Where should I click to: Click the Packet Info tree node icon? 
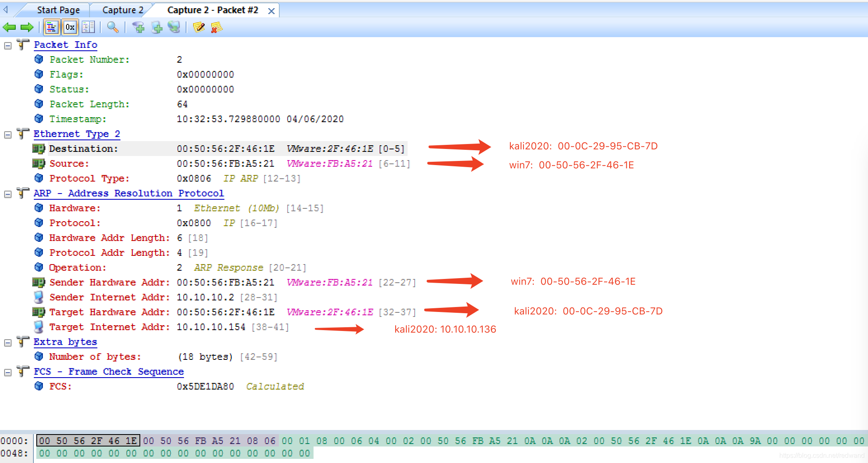23,44
